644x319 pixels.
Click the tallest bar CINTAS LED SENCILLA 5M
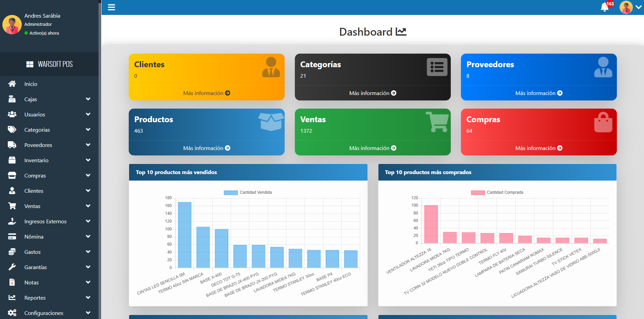[x=185, y=235]
